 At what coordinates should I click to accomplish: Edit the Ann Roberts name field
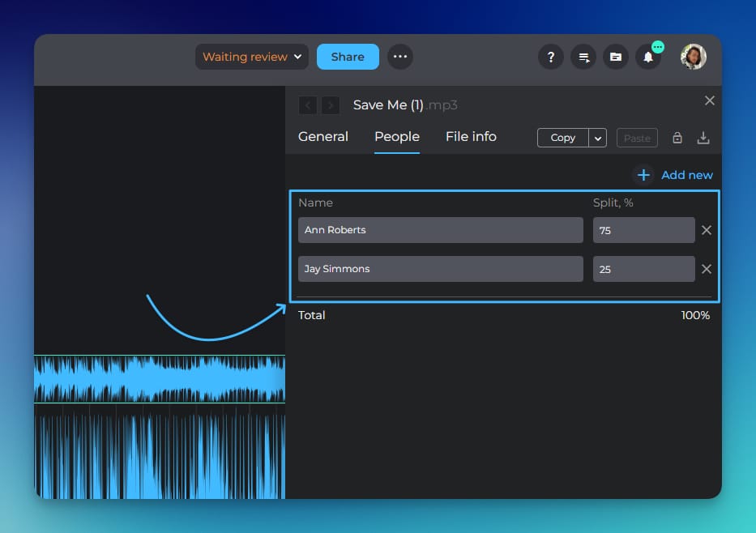[x=441, y=230]
